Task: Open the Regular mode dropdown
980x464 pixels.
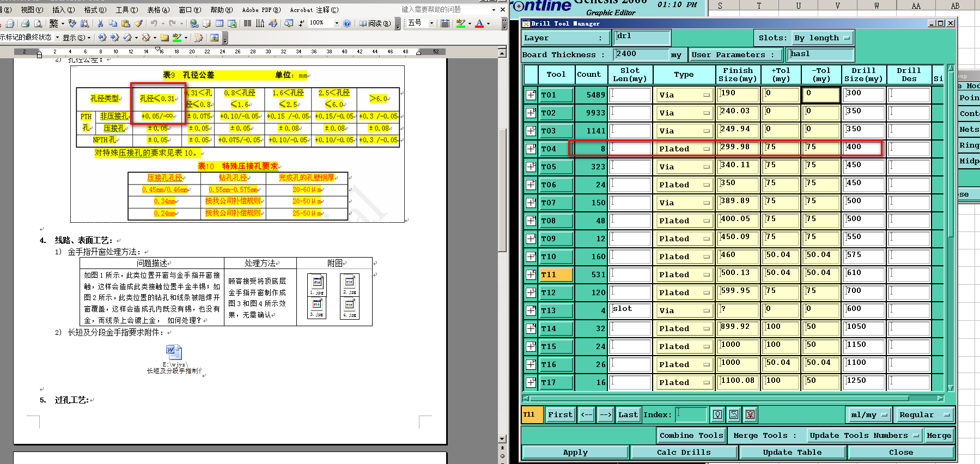Action: click(924, 414)
